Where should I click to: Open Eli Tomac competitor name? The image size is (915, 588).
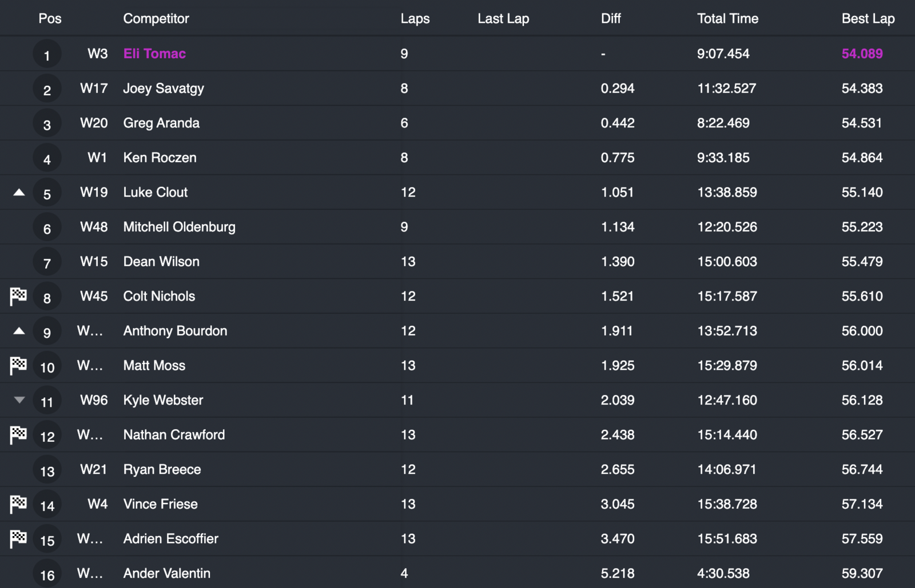[154, 54]
